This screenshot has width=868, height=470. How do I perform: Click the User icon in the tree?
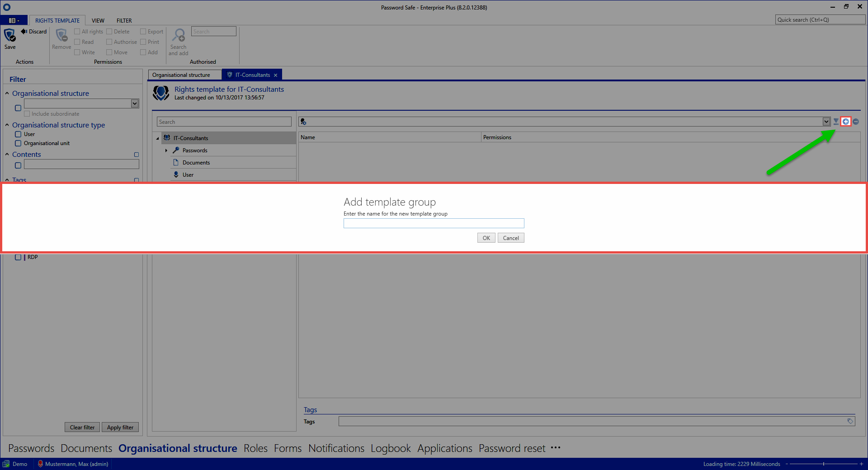point(176,174)
